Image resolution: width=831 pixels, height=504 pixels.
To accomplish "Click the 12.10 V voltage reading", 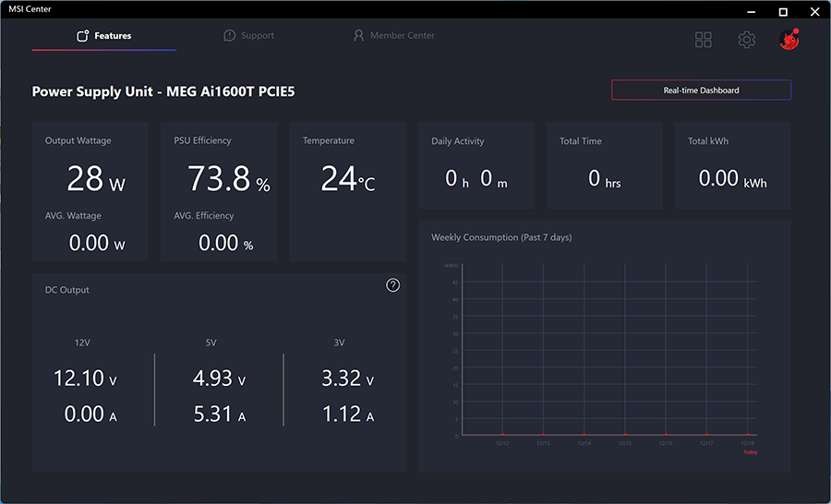I will [85, 378].
